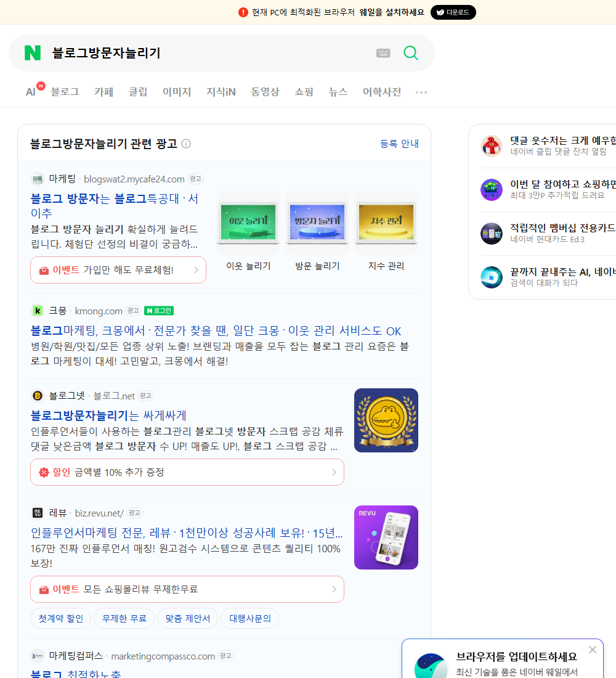Viewport: 616px width, 678px height.
Task: Open the 블로그 방문자는 블로그특공대 ad title
Action: (115, 206)
